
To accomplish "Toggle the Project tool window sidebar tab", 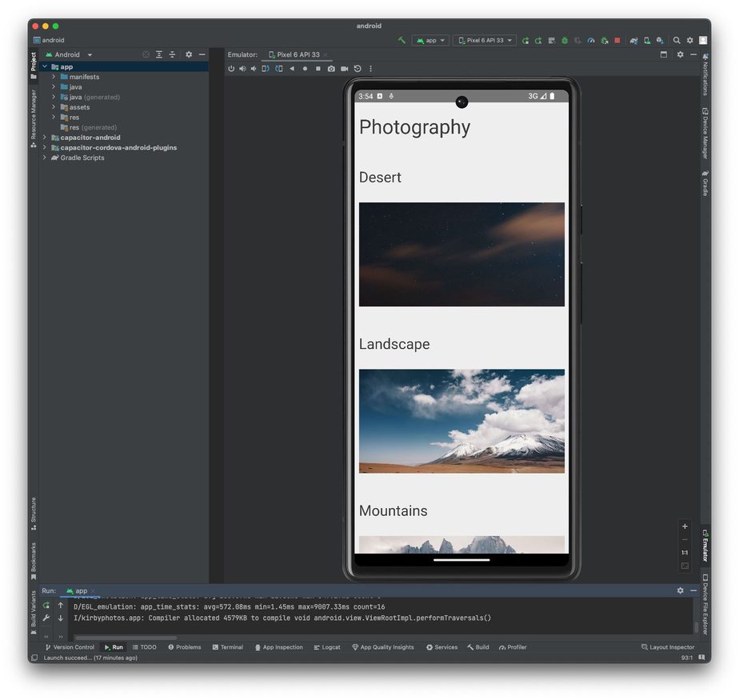I will point(34,66).
